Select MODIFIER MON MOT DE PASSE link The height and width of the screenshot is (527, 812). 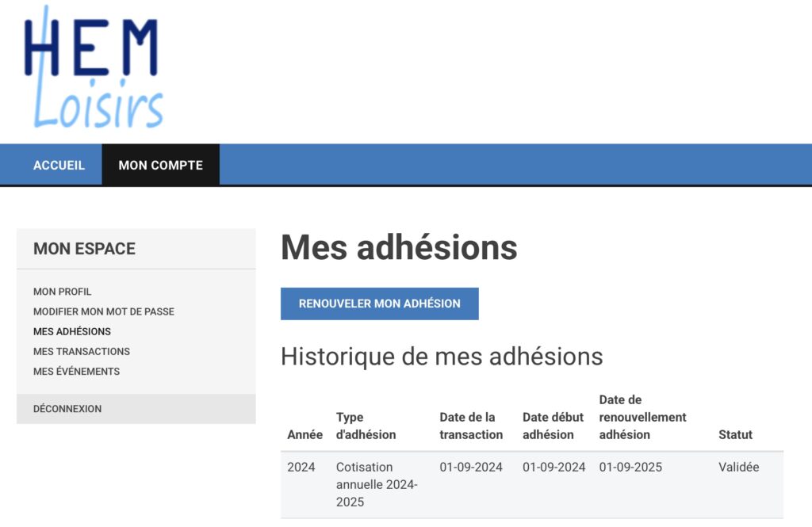point(104,311)
